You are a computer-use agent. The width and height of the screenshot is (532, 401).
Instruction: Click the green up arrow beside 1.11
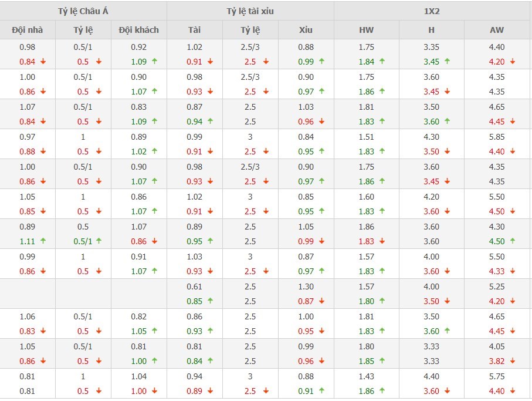43,241
